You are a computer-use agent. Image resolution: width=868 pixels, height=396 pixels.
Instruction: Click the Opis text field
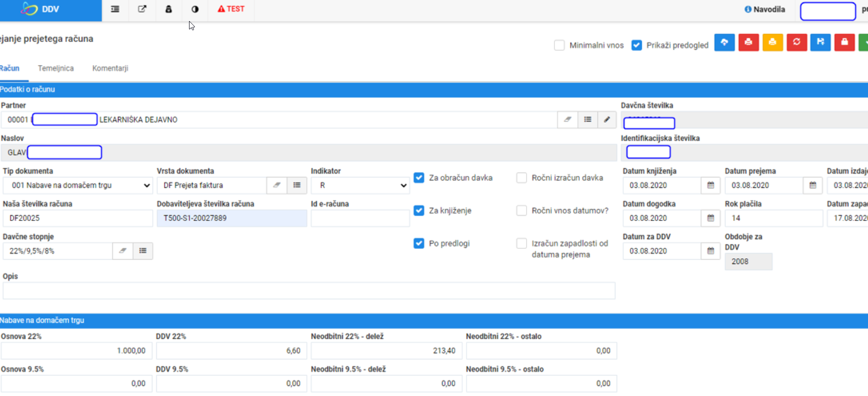point(309,290)
